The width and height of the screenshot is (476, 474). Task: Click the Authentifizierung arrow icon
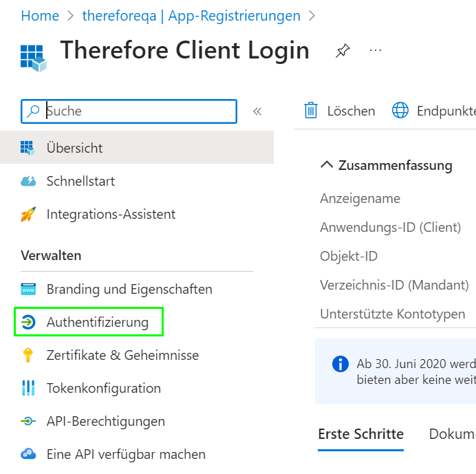coord(28,322)
